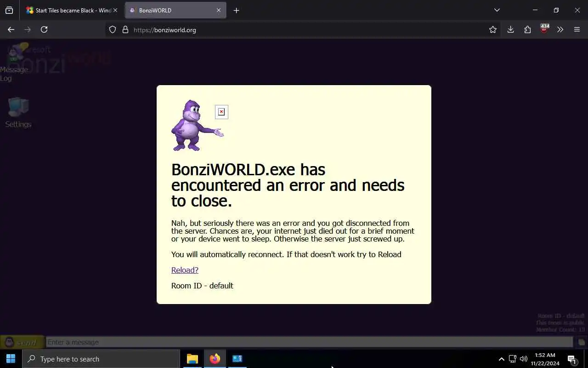
Task: Switch to the 'Start Tiles became Black' tab
Action: (x=72, y=10)
